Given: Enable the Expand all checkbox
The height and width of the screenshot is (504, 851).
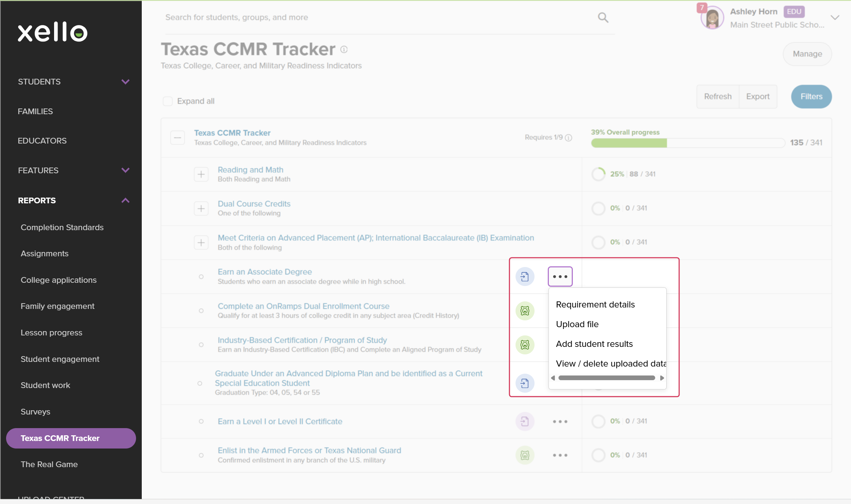Looking at the screenshot, I should [x=168, y=101].
